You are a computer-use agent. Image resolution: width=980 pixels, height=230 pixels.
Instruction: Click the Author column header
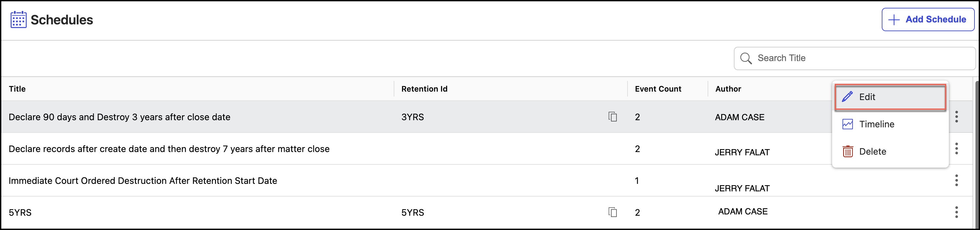(x=728, y=89)
